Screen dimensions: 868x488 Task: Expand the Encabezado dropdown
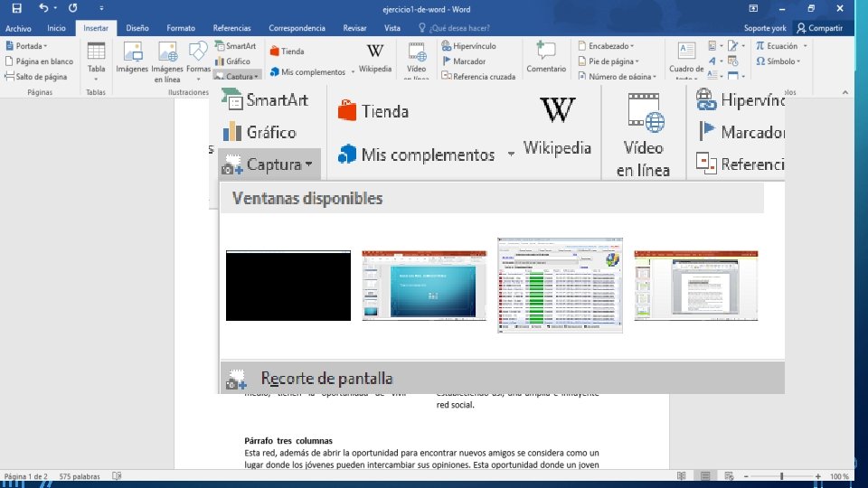[606, 46]
